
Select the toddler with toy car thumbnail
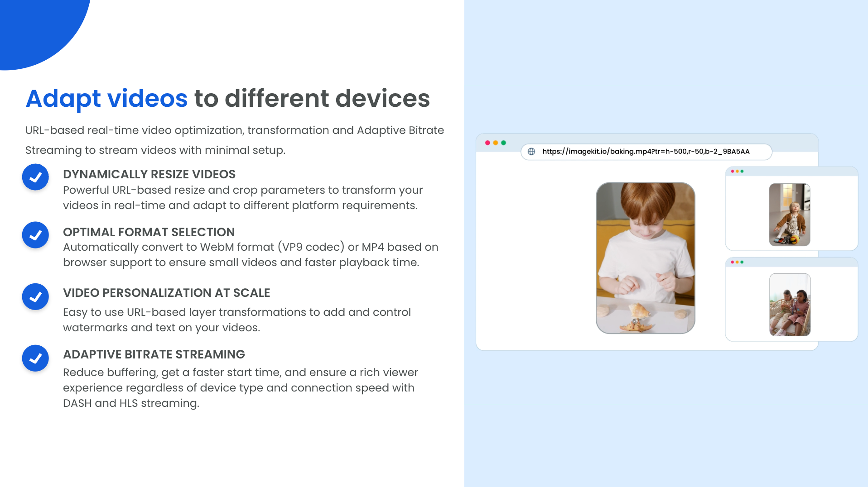click(x=790, y=215)
